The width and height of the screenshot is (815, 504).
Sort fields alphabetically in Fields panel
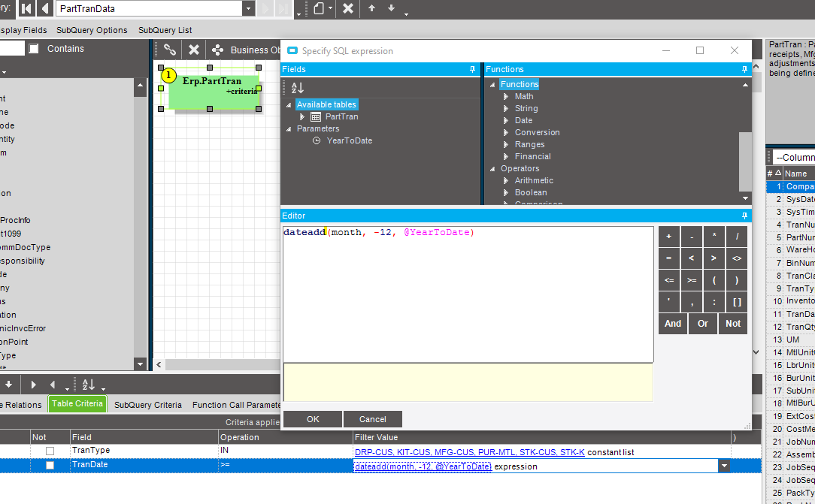297,88
